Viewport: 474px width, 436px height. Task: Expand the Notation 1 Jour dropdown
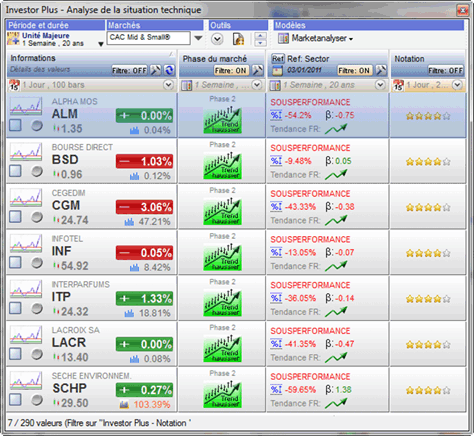[457, 85]
